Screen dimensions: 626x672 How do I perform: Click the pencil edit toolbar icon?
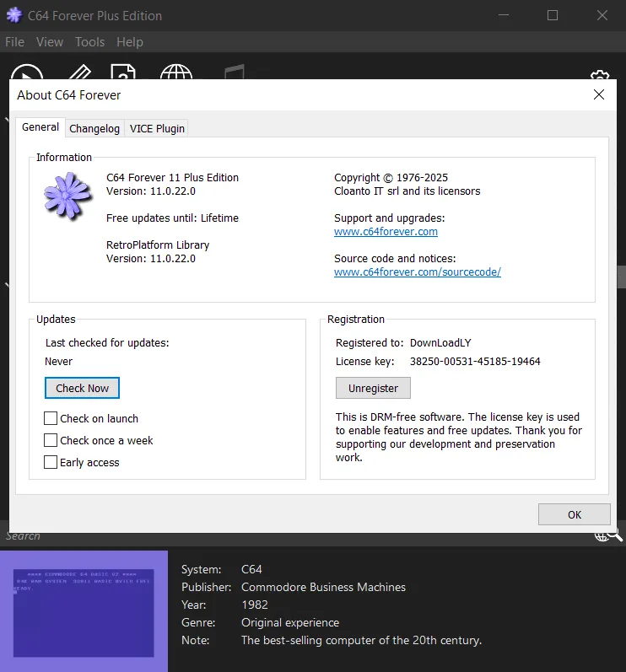pyautogui.click(x=80, y=72)
